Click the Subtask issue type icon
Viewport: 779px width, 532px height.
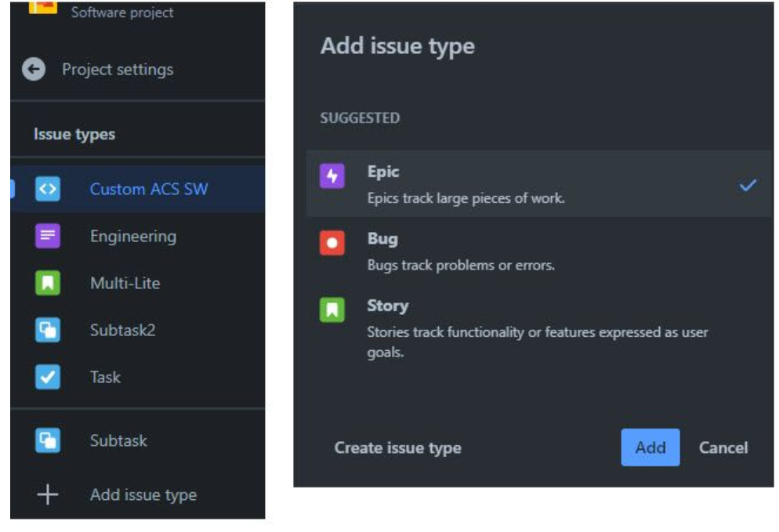pos(48,440)
